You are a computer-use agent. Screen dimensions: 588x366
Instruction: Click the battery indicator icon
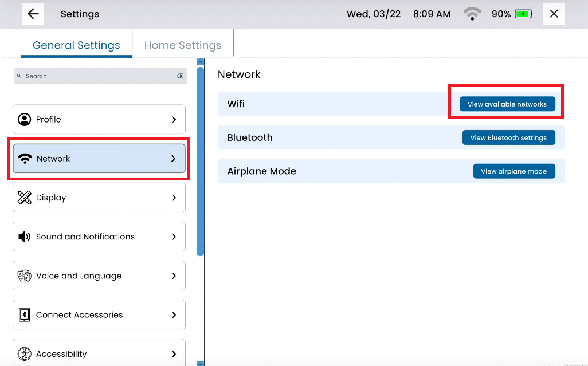(523, 14)
